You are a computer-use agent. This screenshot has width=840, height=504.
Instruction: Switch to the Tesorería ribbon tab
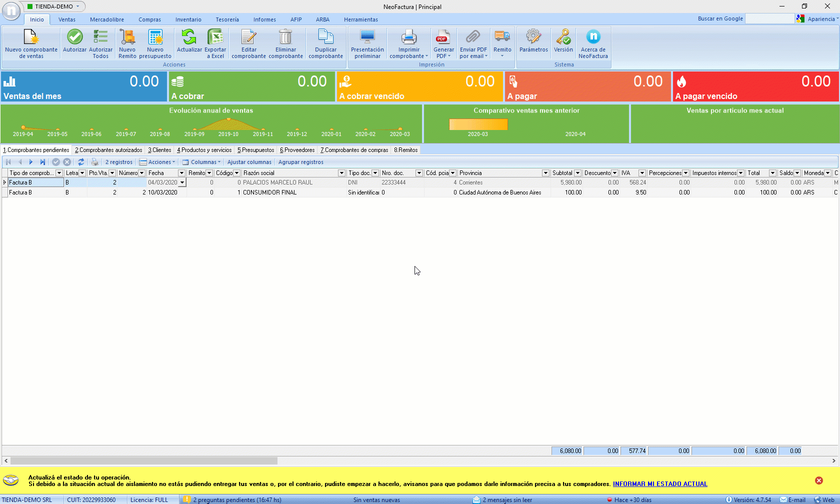click(227, 19)
